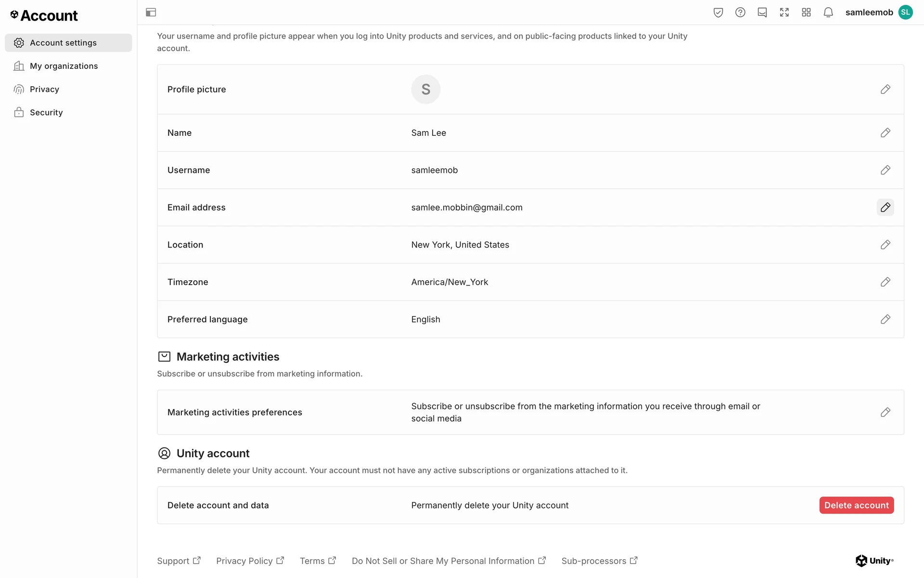This screenshot has height=578, width=924.
Task: Toggle the sidebar panel icon
Action: coord(151,13)
